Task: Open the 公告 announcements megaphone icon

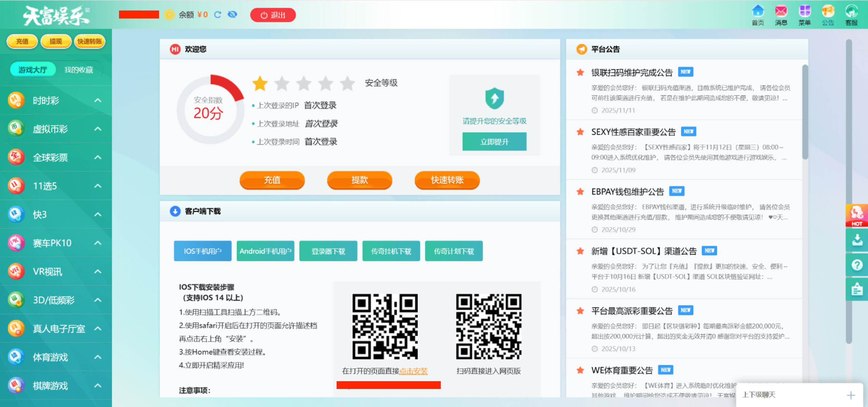Action: pyautogui.click(x=828, y=12)
